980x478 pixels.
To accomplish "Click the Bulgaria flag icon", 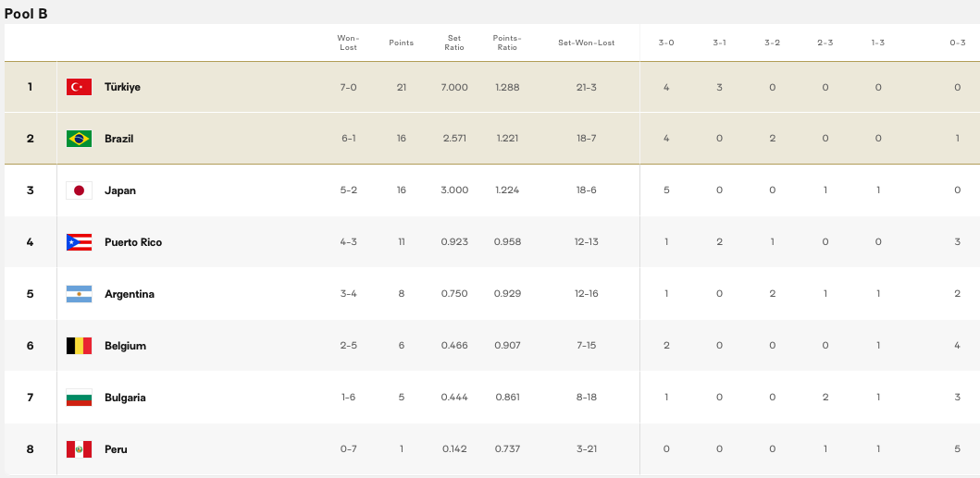I will coord(79,398).
